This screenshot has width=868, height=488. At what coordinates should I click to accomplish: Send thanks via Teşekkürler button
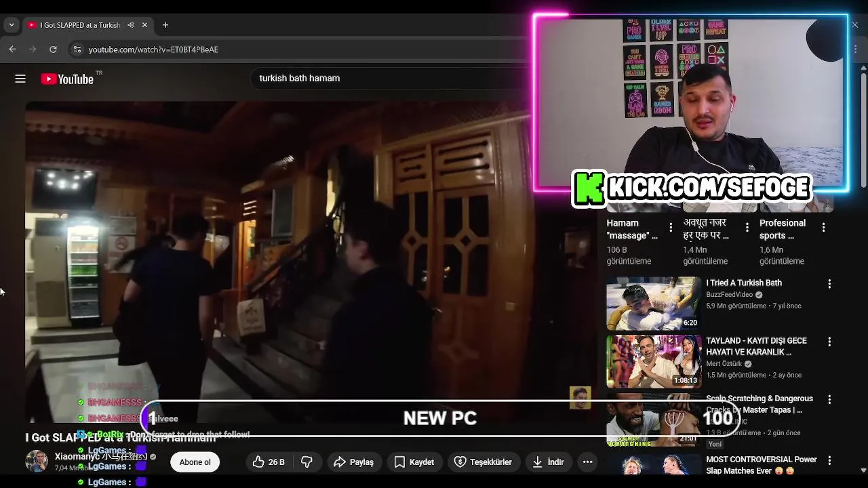[483, 462]
